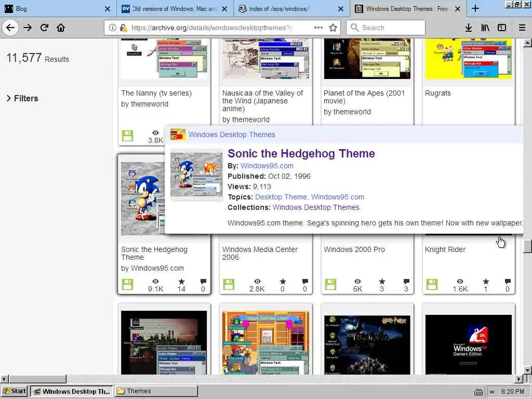Screen dimensions: 532x399
Task: Click the vertical scrollbar thumb
Action: (x=527, y=246)
